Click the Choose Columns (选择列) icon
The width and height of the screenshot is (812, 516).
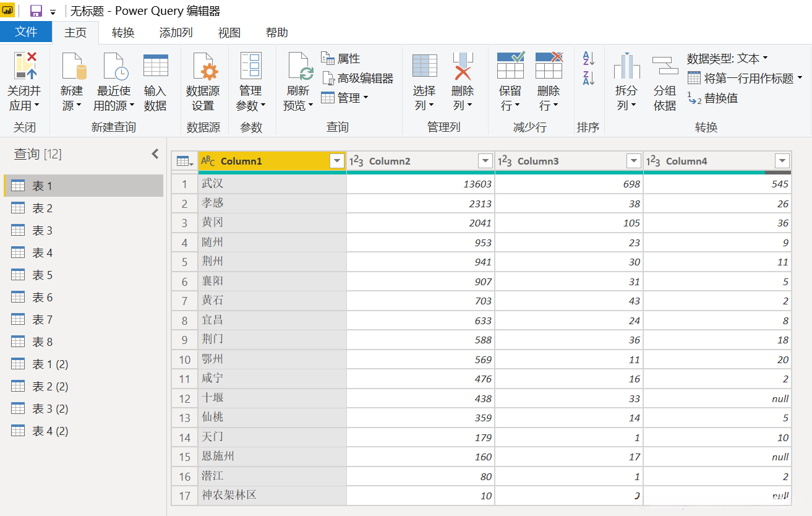coord(424,66)
